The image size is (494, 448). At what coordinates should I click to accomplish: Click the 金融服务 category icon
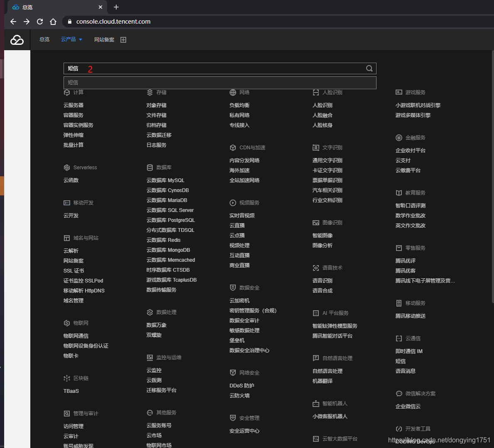(x=399, y=138)
